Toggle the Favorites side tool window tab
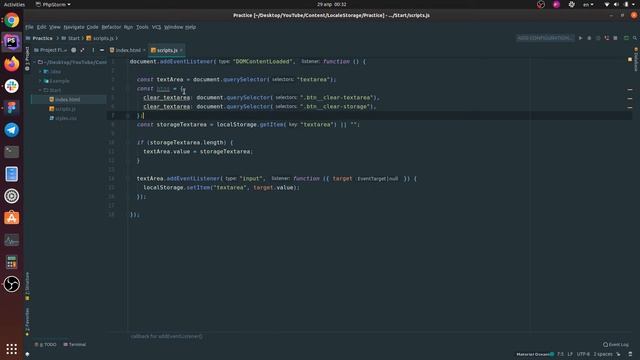 27,322
